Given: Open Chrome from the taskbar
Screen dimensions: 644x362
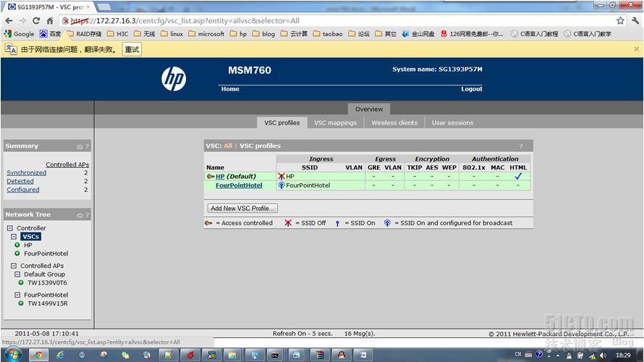Looking at the screenshot, I should [38, 355].
